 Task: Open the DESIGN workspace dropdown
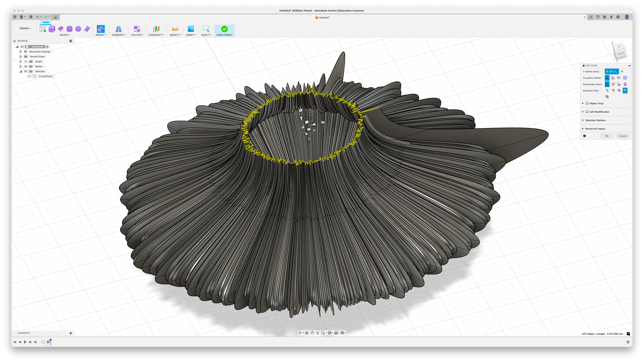click(25, 28)
